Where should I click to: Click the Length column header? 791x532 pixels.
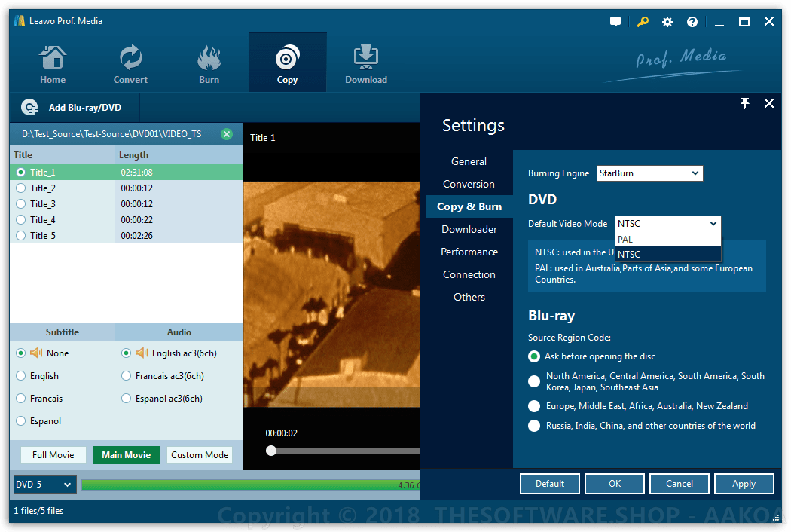[x=179, y=155]
